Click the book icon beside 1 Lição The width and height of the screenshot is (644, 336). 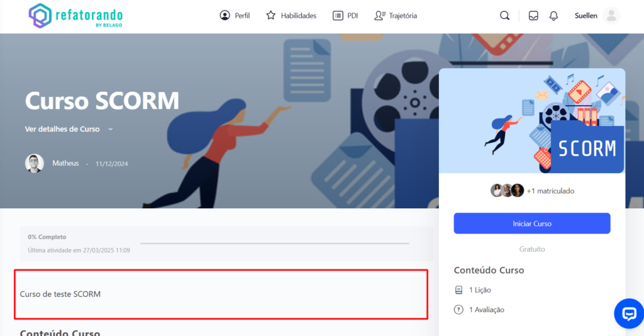click(x=458, y=290)
